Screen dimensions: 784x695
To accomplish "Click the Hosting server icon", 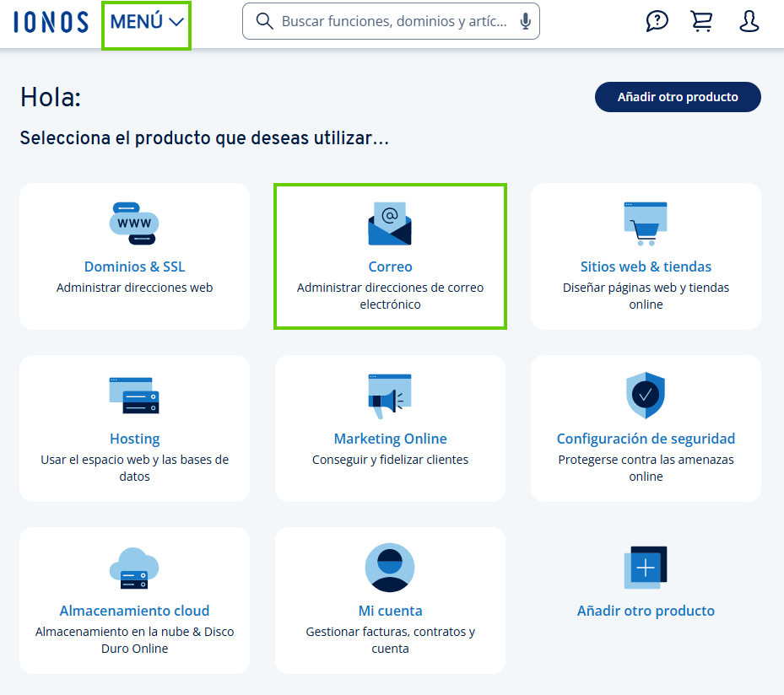I will point(134,396).
